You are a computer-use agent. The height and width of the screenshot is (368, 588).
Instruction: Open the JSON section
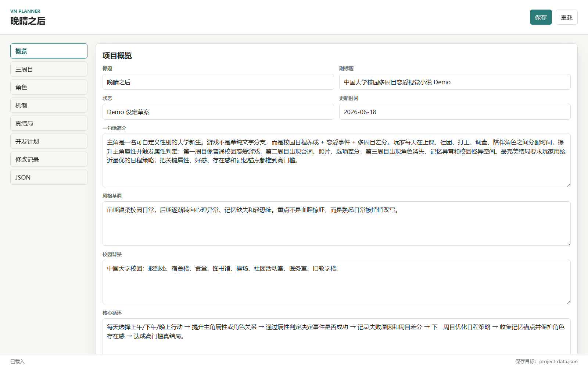tap(49, 177)
